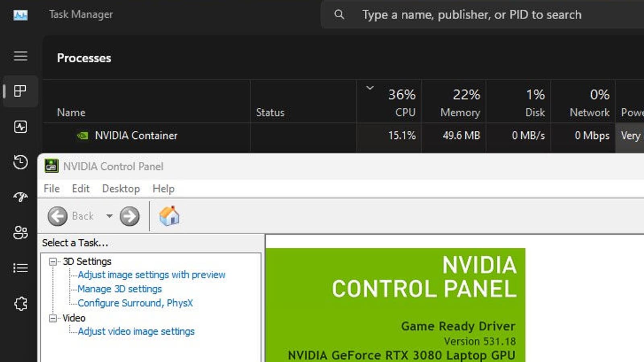
Task: Open Adjust image settings with preview
Action: (151, 275)
